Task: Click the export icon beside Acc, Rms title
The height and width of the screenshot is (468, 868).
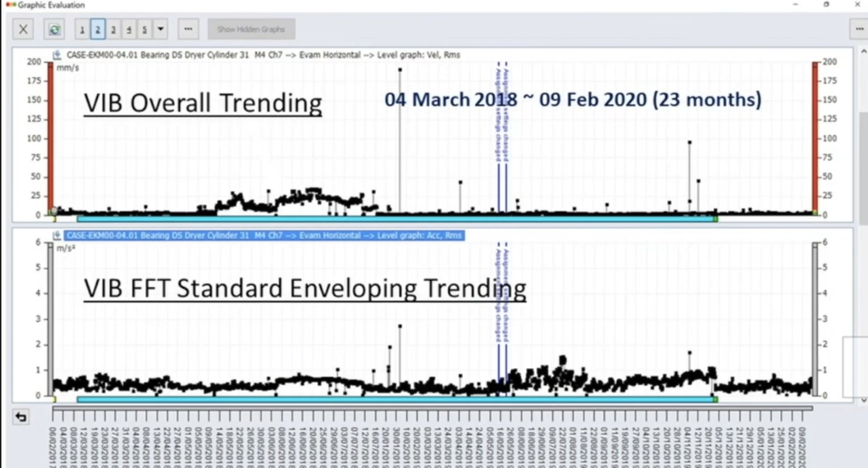Action: point(57,235)
